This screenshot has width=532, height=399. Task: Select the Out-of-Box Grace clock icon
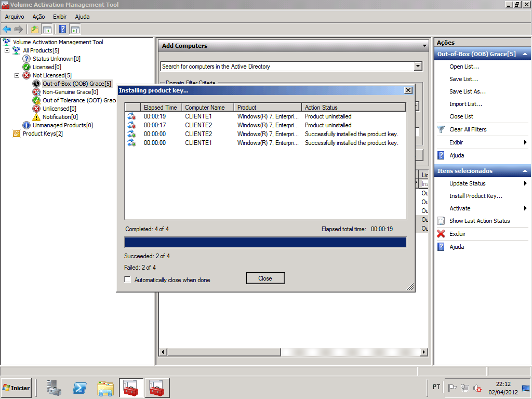pyautogui.click(x=36, y=84)
